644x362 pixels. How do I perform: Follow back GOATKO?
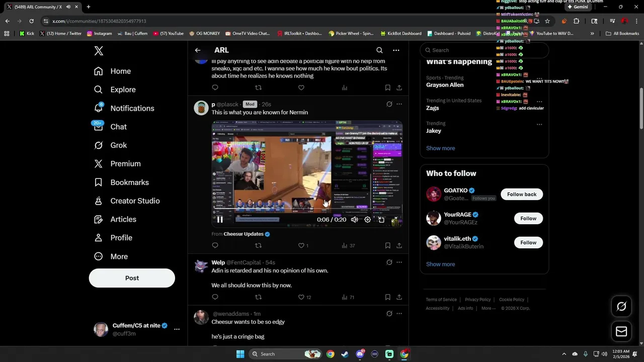(x=521, y=195)
